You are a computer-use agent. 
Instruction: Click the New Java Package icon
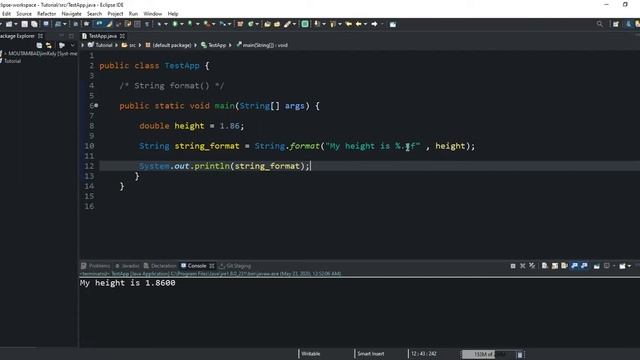240,24
